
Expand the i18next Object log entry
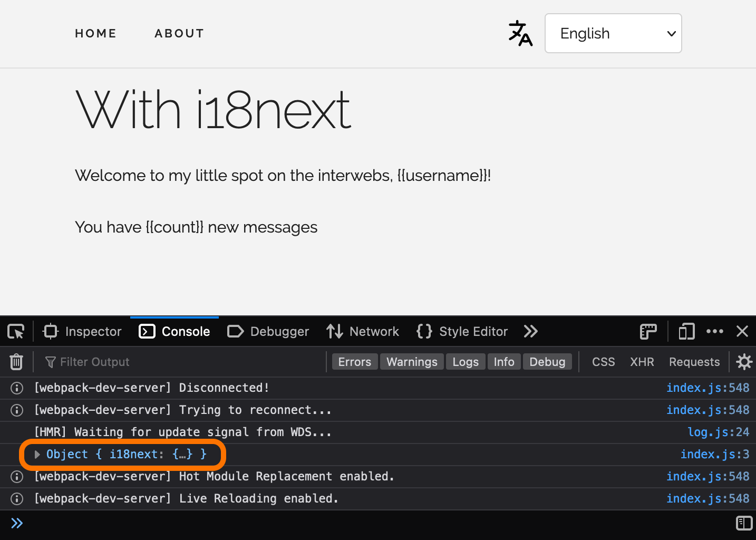(36, 454)
